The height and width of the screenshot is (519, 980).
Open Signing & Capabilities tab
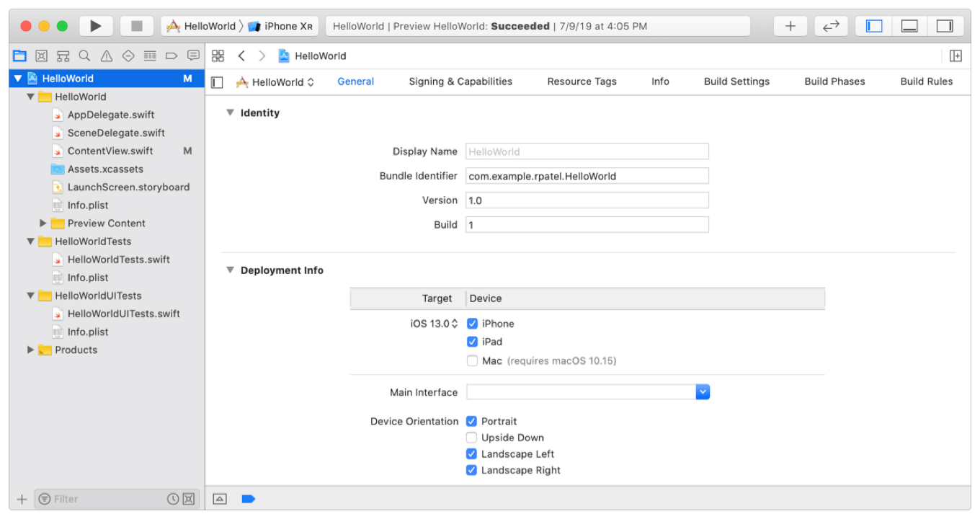click(460, 81)
